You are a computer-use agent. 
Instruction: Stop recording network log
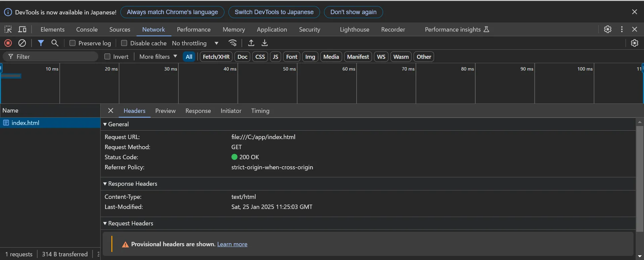click(x=8, y=43)
